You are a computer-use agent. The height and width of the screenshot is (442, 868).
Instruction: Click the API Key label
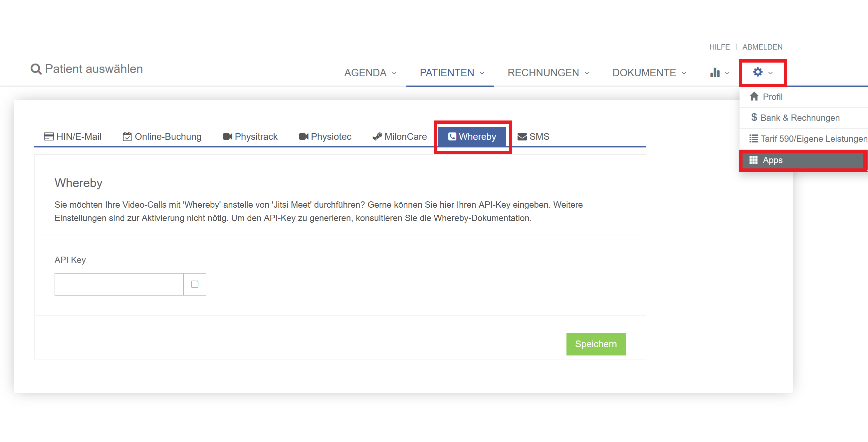point(70,260)
